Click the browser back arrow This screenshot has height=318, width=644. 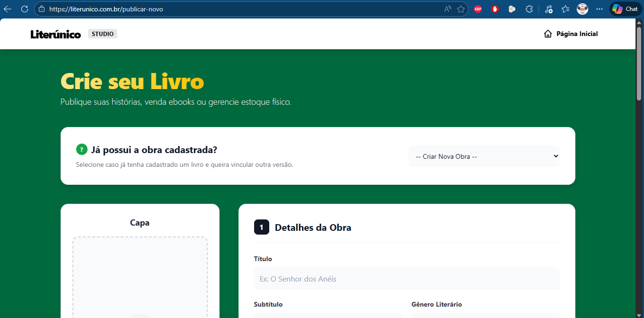pyautogui.click(x=8, y=9)
